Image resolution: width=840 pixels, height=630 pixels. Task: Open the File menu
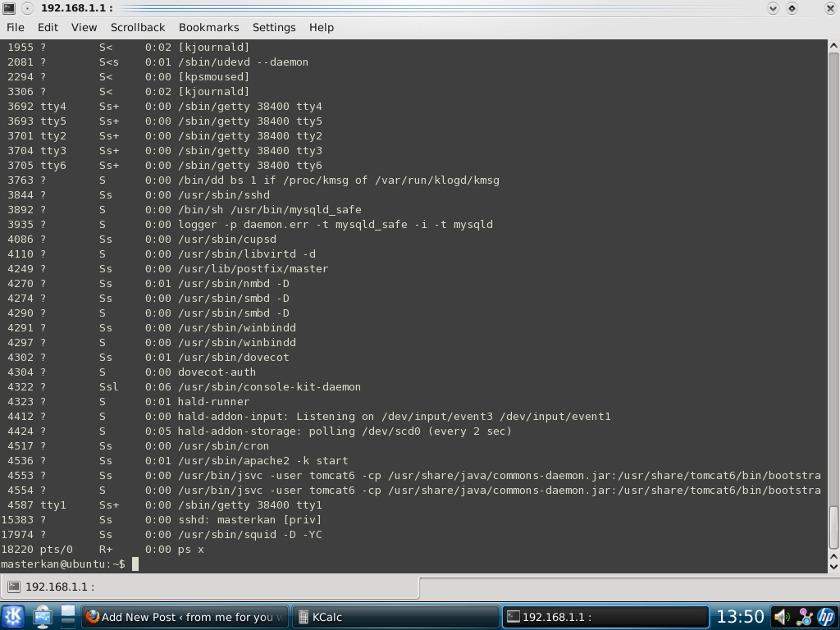tap(15, 27)
